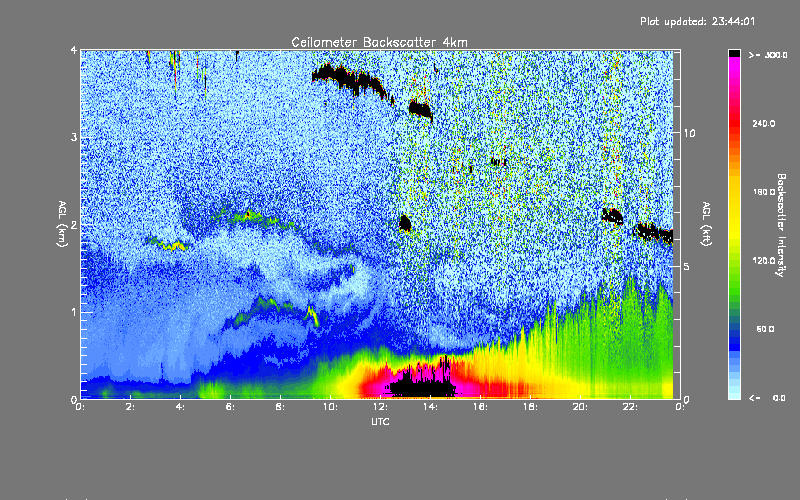
Task: Click the "AGL (km)" left axis label
Action: point(62,224)
